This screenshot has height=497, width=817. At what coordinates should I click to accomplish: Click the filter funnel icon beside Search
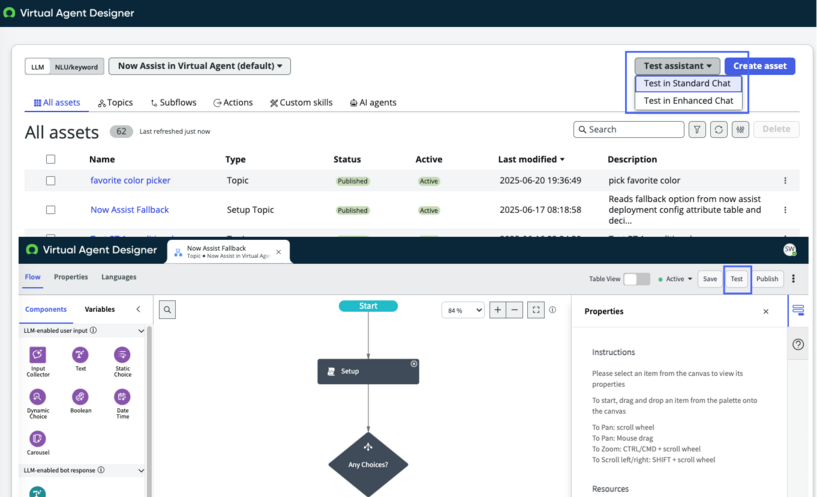[697, 129]
